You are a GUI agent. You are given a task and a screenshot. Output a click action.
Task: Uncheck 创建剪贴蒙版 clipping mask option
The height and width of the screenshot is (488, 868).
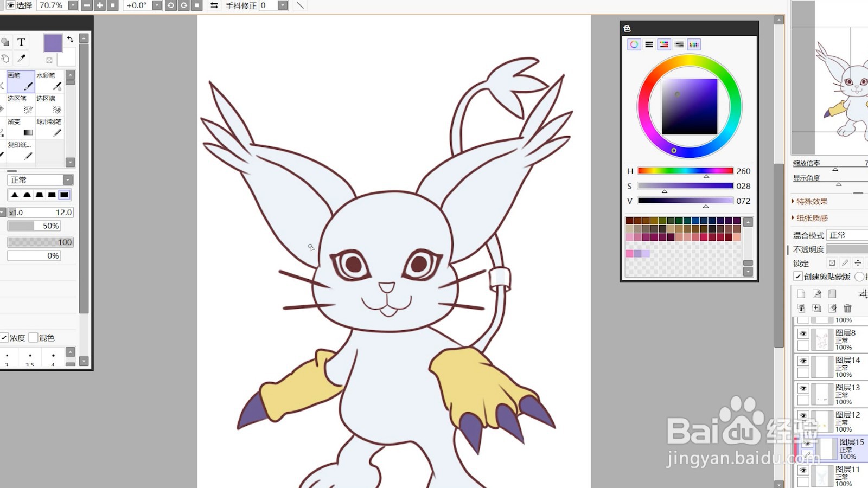click(x=798, y=277)
